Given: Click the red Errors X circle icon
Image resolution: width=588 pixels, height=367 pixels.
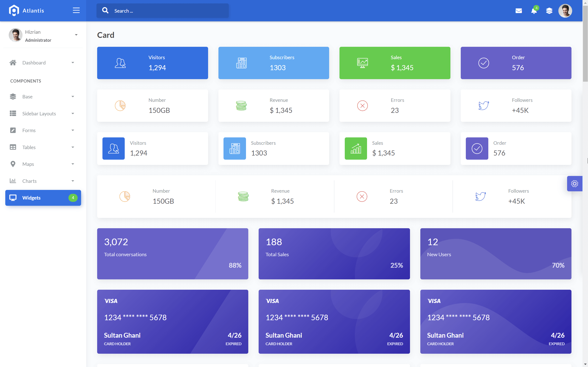Looking at the screenshot, I should pyautogui.click(x=362, y=106).
